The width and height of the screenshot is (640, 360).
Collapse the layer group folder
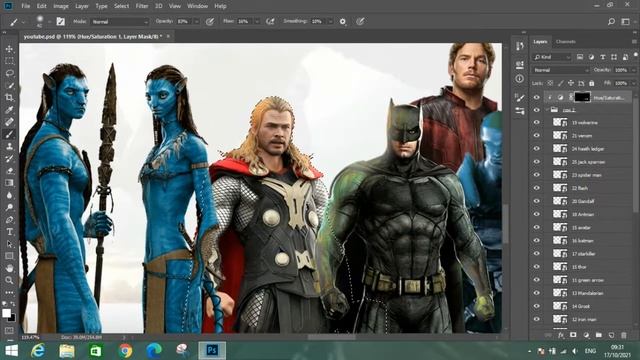547,110
